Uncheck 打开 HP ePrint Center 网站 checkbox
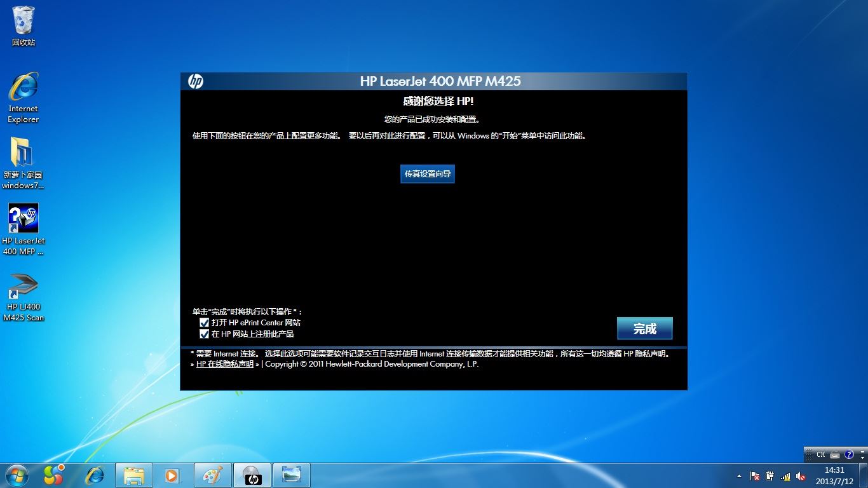The width and height of the screenshot is (868, 488). tap(205, 323)
